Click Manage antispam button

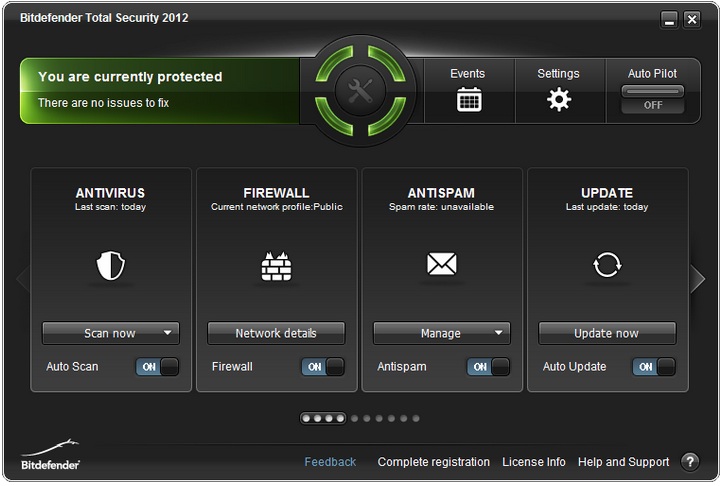coord(442,333)
